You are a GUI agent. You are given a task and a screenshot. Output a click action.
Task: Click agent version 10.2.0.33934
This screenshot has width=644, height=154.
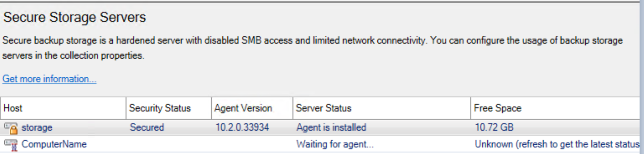(x=242, y=128)
